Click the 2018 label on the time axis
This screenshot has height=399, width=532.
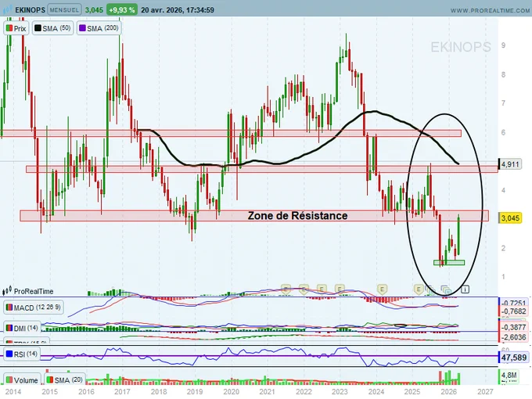159,391
